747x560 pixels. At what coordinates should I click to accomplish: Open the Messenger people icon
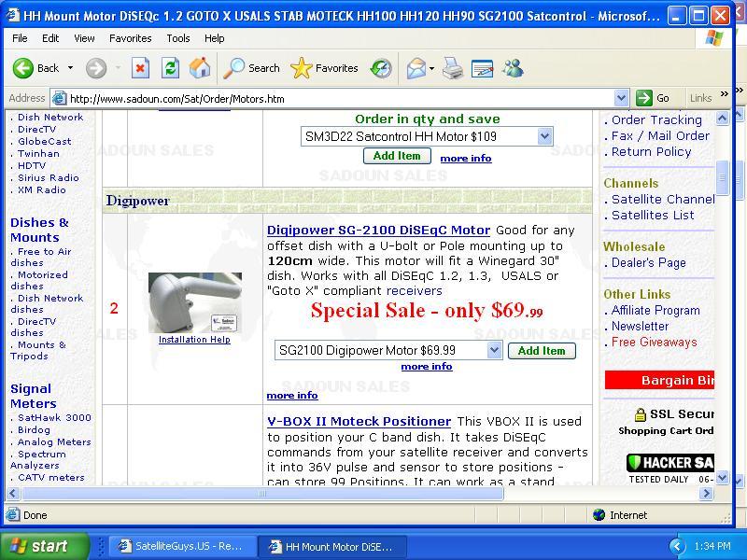point(513,68)
